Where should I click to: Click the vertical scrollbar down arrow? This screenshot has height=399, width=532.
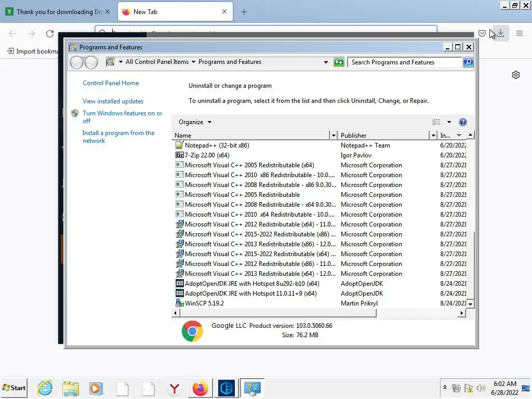(x=470, y=304)
